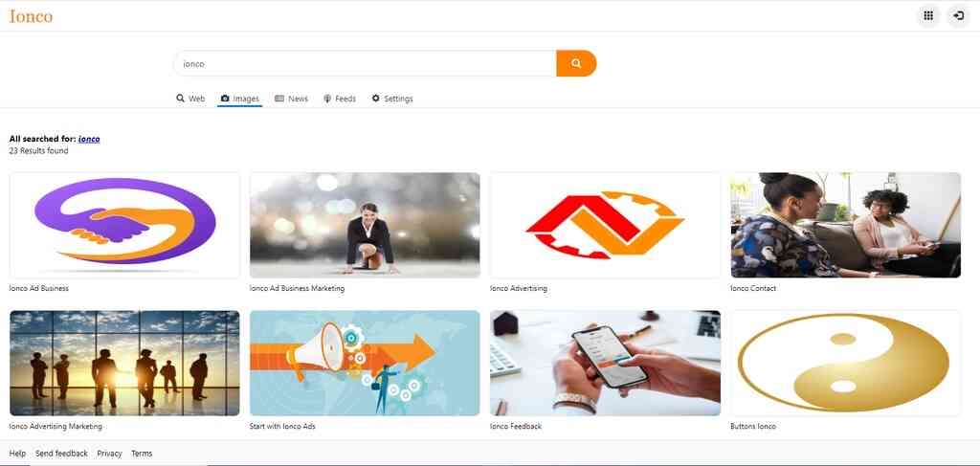This screenshot has width=980, height=466.
Task: Go to the Feeds tab
Action: (x=340, y=99)
